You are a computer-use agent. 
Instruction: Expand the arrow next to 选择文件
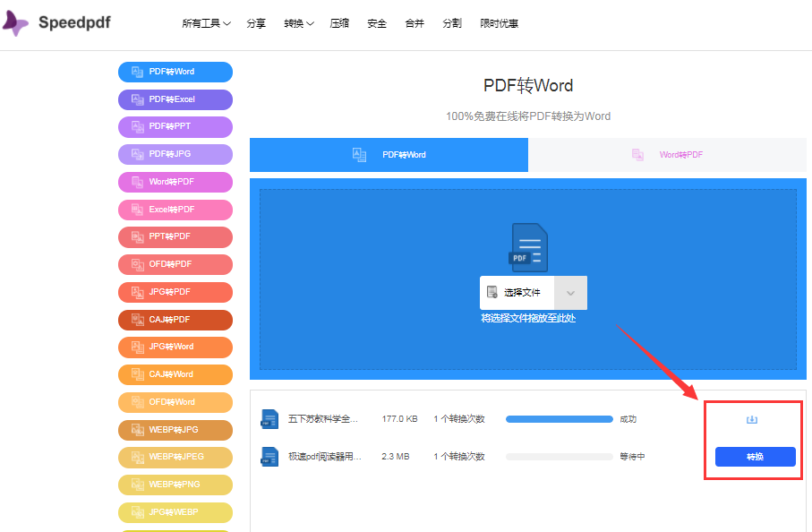(570, 293)
